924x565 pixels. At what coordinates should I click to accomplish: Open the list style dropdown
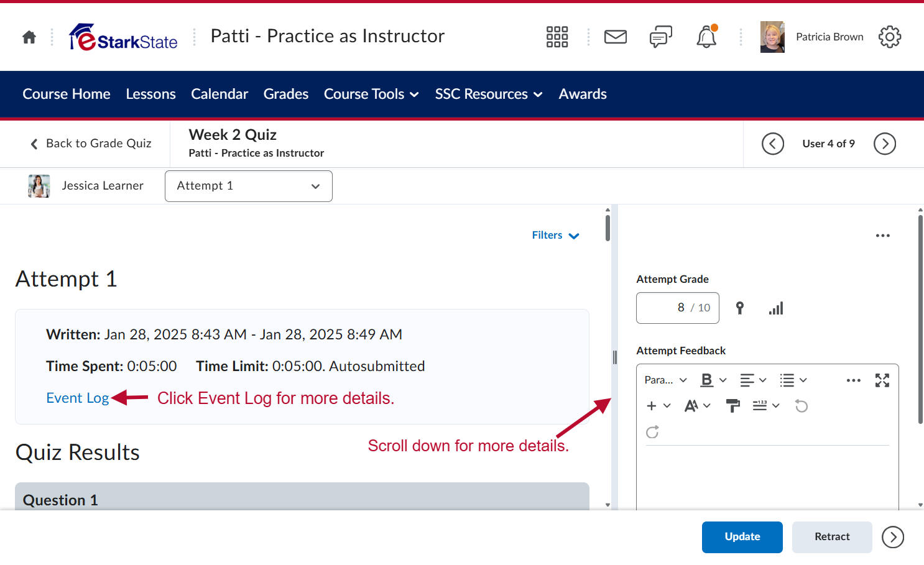(793, 380)
